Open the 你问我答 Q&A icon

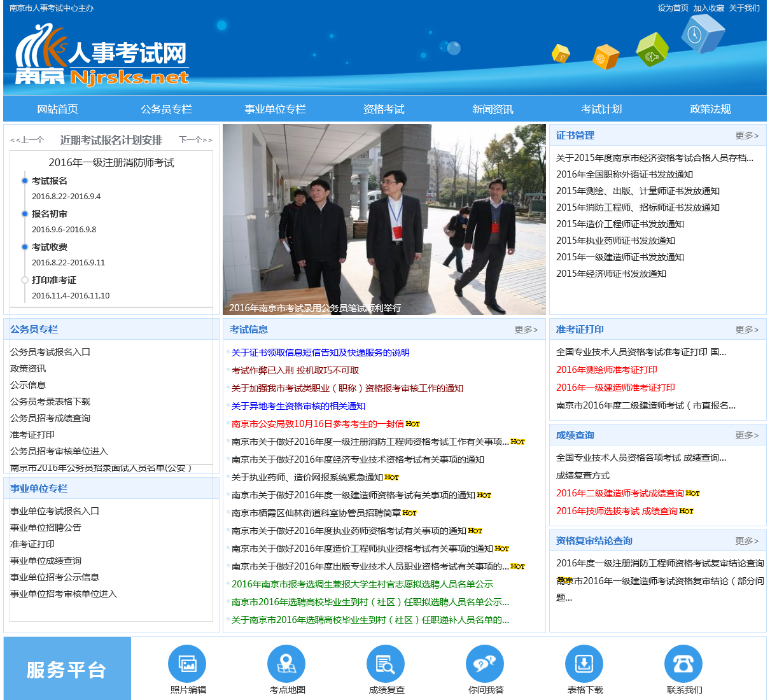tap(485, 664)
